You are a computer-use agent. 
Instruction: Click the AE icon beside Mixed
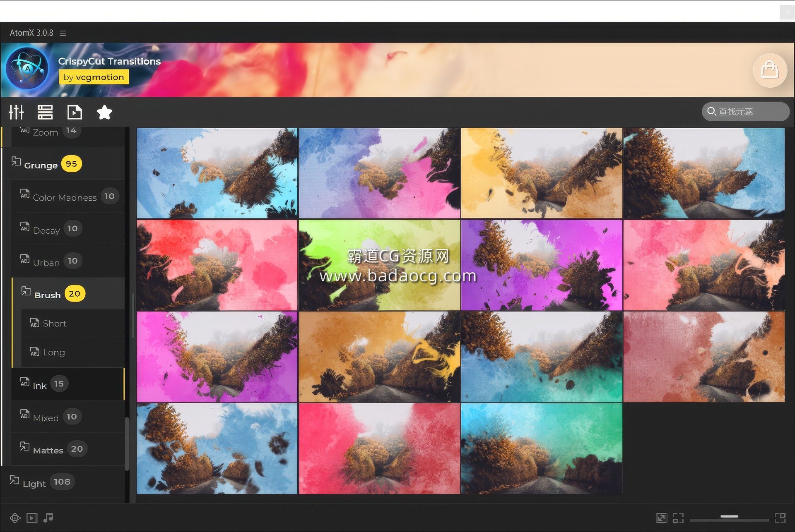[x=25, y=414]
